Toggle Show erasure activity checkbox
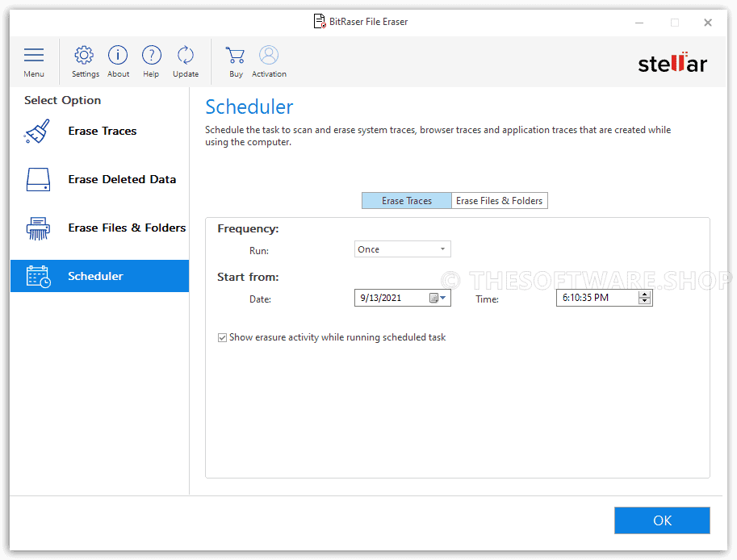This screenshot has width=737, height=560. click(222, 338)
